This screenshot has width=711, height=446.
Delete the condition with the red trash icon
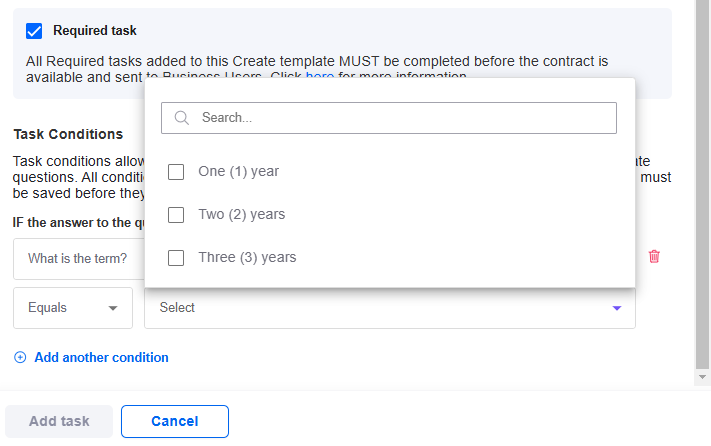[654, 257]
